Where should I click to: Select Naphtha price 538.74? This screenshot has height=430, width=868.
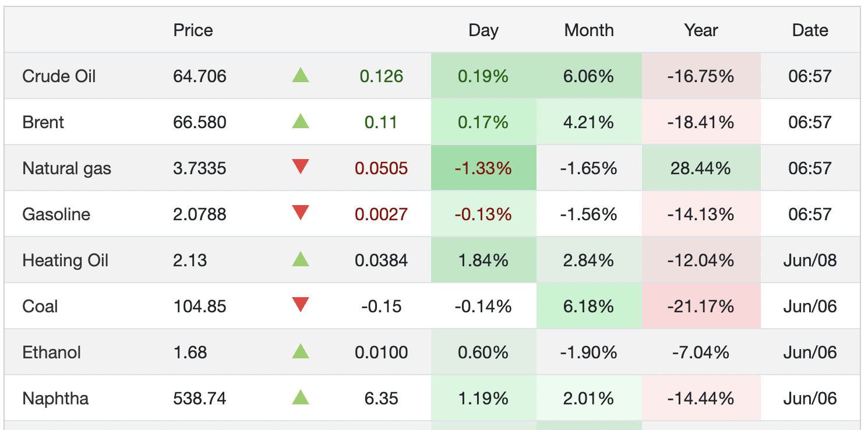pyautogui.click(x=200, y=399)
